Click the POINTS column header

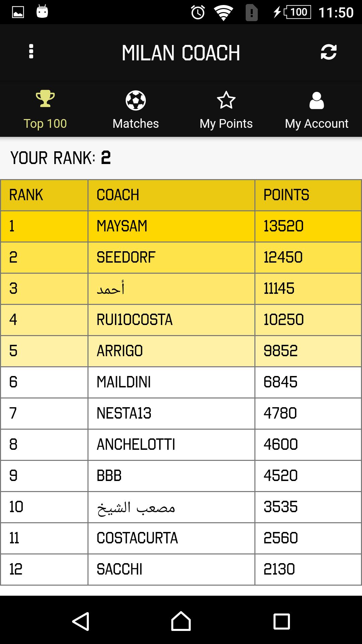[x=286, y=195]
